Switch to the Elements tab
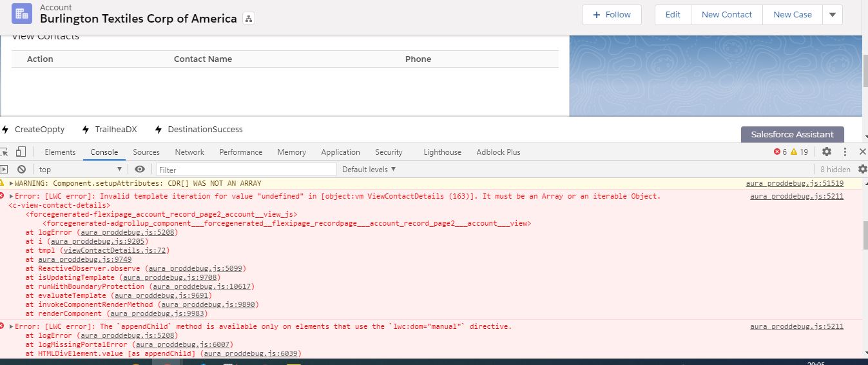Image resolution: width=868 pixels, height=365 pixels. [x=60, y=152]
